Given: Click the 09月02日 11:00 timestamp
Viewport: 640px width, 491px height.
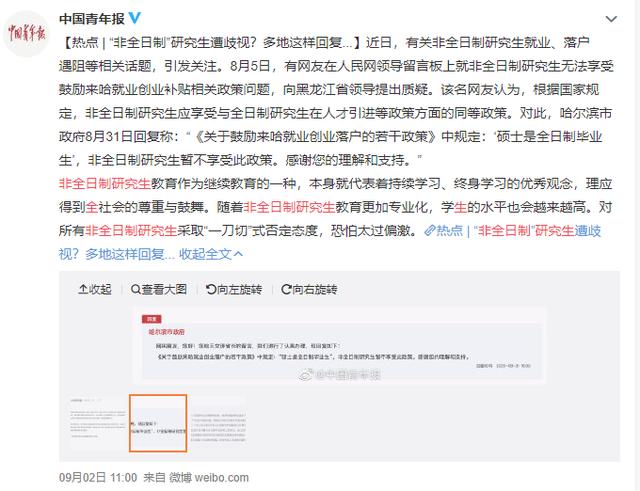Looking at the screenshot, I should (x=98, y=478).
